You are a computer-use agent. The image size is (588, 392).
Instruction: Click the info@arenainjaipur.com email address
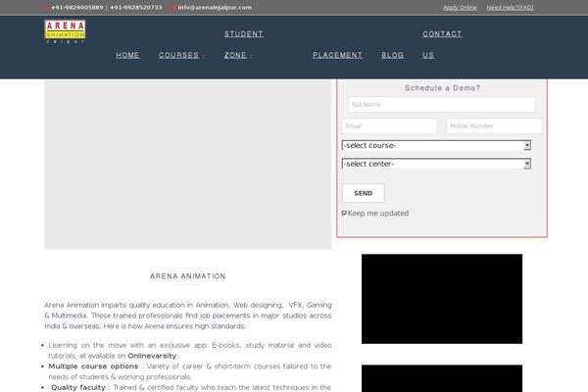215,7
